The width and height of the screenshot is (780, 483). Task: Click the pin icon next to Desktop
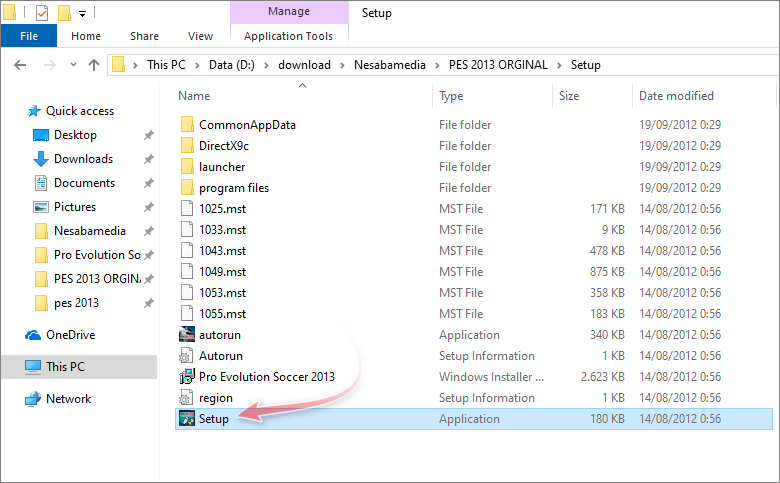pyautogui.click(x=149, y=135)
